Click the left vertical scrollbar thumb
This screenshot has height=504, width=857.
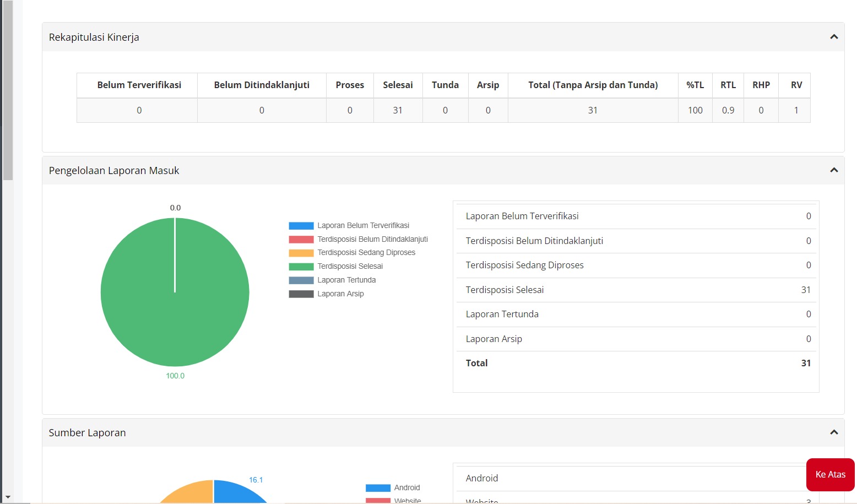tap(8, 90)
